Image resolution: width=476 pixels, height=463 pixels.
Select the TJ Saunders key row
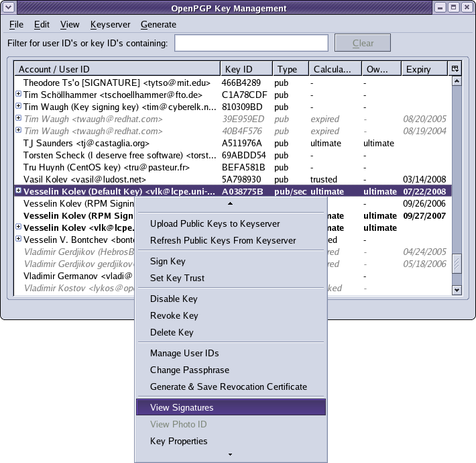(233, 143)
